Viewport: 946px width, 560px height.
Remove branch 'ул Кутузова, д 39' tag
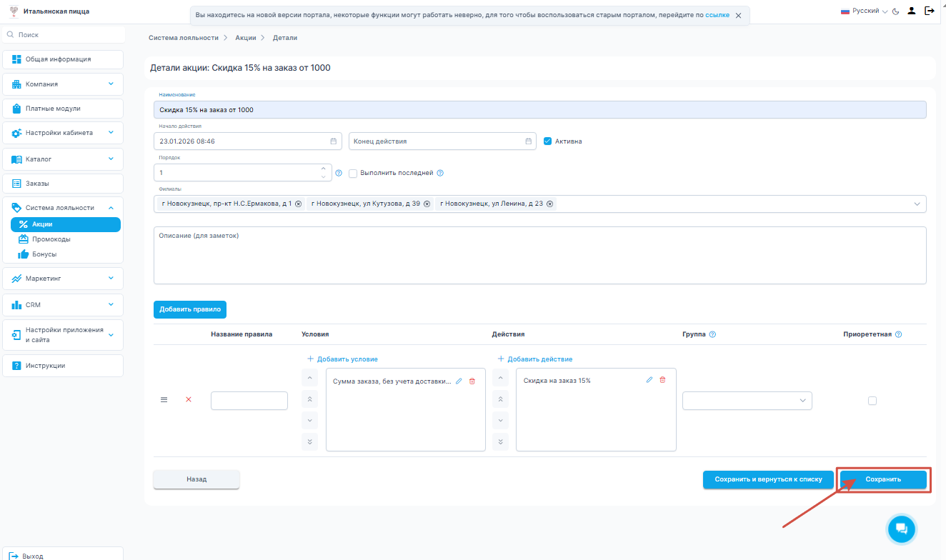(x=427, y=204)
